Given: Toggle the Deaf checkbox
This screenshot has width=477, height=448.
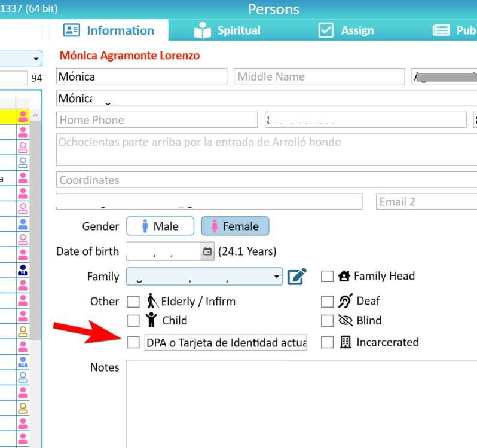Looking at the screenshot, I should pyautogui.click(x=327, y=302).
